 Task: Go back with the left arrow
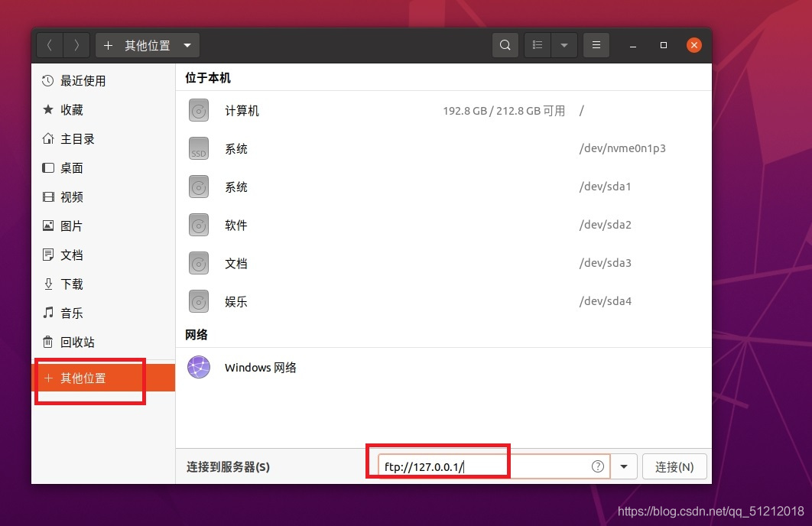(50, 46)
